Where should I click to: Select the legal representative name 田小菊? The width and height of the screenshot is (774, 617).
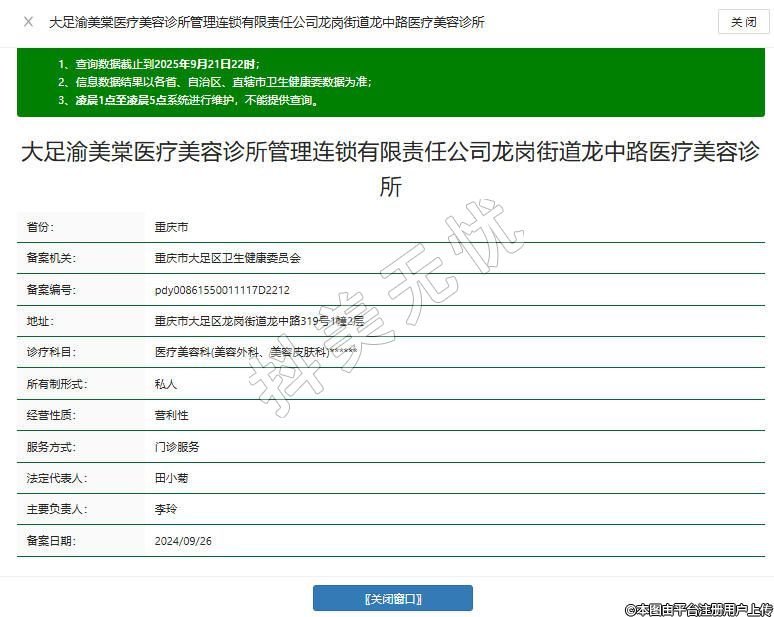coord(171,478)
